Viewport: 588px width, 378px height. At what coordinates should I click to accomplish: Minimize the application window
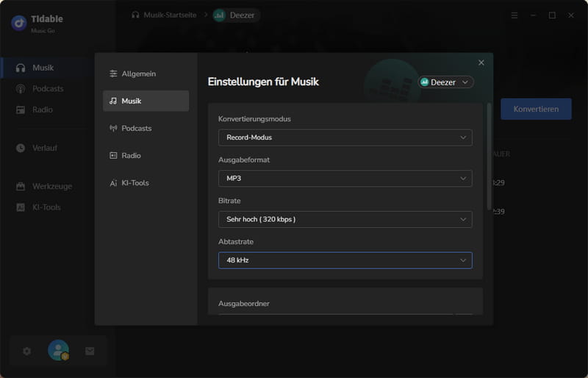(x=534, y=15)
